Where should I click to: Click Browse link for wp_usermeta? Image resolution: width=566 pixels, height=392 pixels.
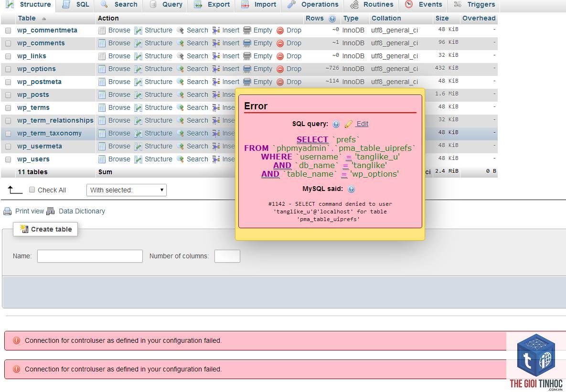coord(119,146)
